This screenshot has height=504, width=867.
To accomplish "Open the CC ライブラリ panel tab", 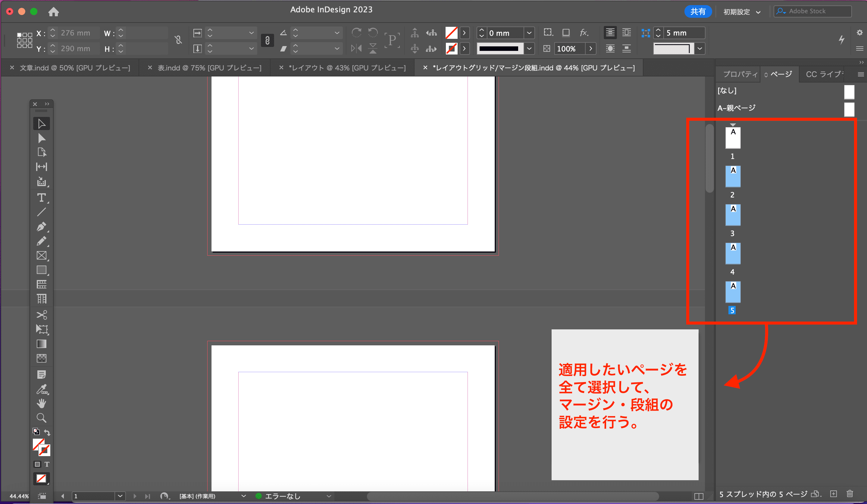I will pyautogui.click(x=824, y=74).
